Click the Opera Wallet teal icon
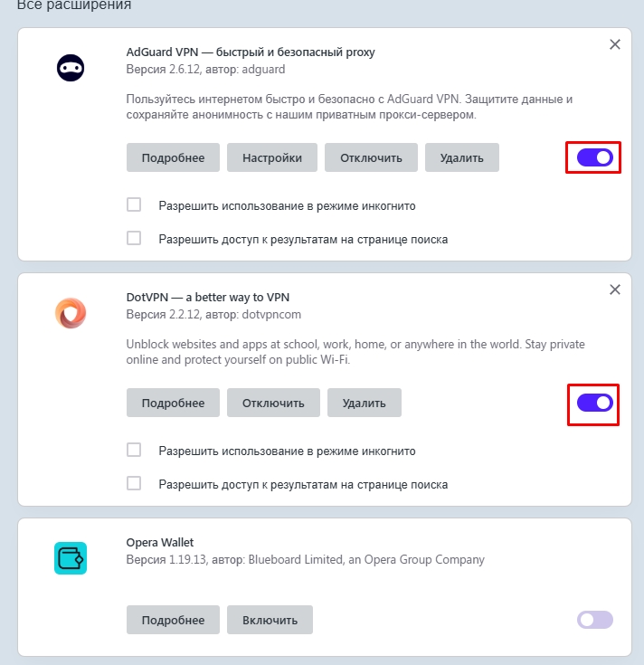 point(71,558)
